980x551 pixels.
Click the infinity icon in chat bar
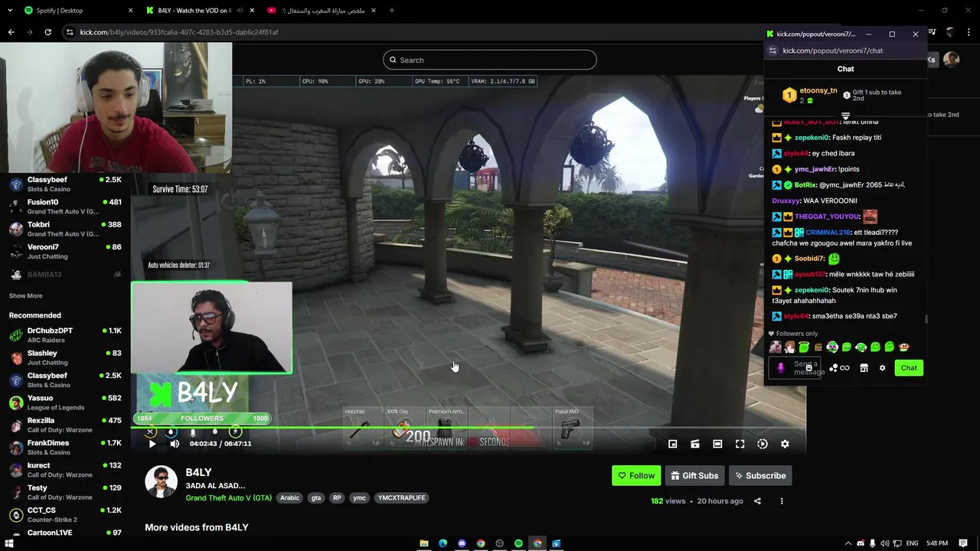point(844,368)
